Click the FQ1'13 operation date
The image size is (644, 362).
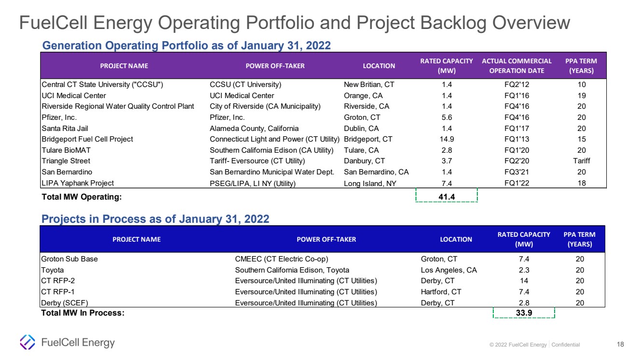coord(516,139)
